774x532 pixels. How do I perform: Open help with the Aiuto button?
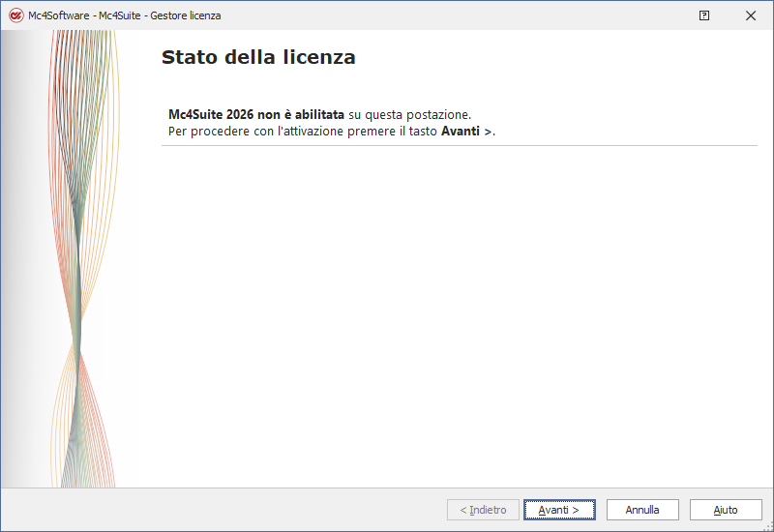[726, 510]
